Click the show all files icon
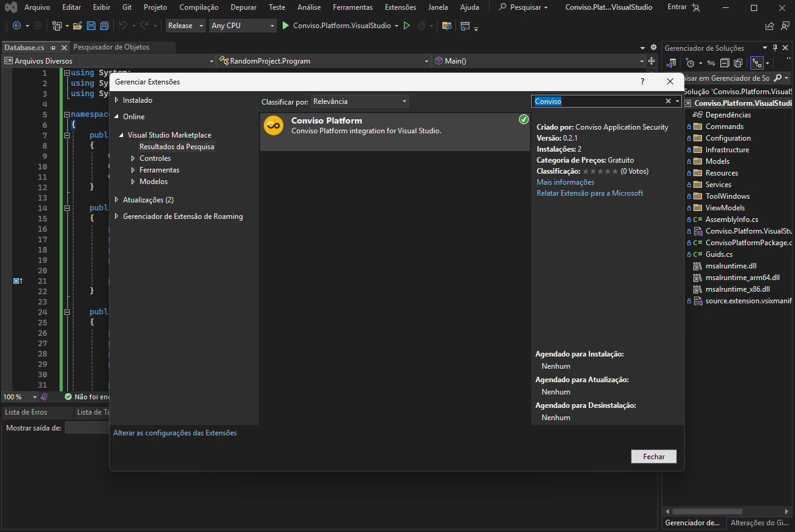 click(738, 63)
